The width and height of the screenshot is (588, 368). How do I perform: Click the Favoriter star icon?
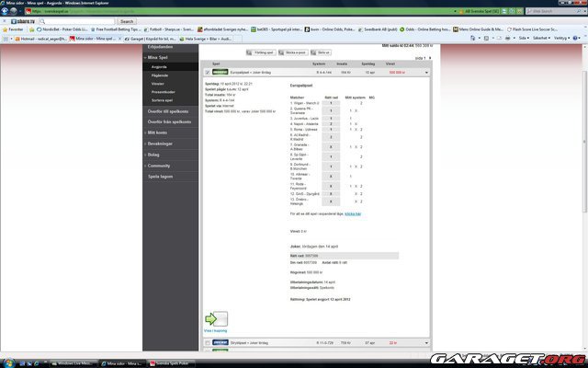(x=6, y=29)
